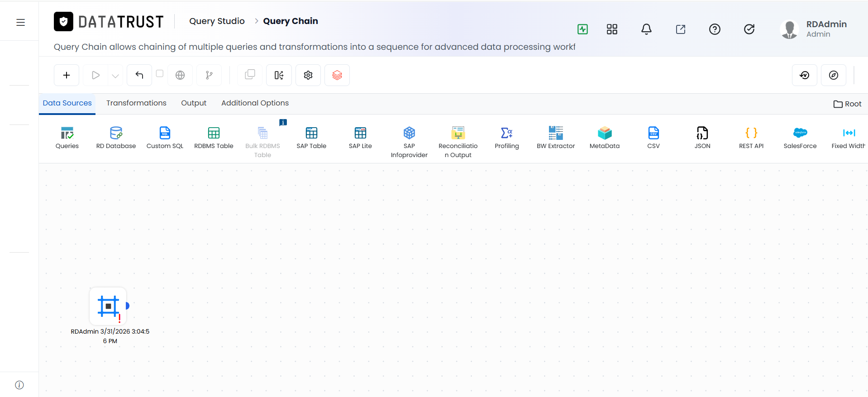Image resolution: width=868 pixels, height=397 pixels.
Task: Select the SAP Lite source
Action: 360,138
